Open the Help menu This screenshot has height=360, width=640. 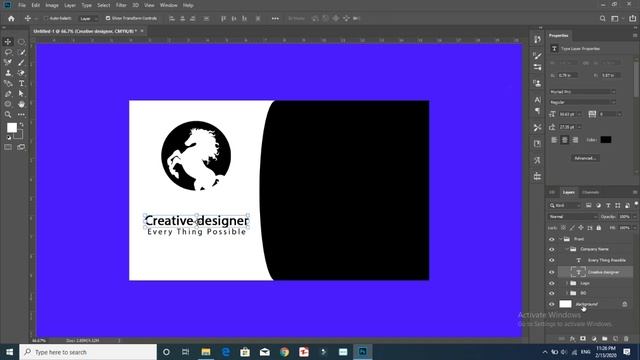click(x=188, y=5)
